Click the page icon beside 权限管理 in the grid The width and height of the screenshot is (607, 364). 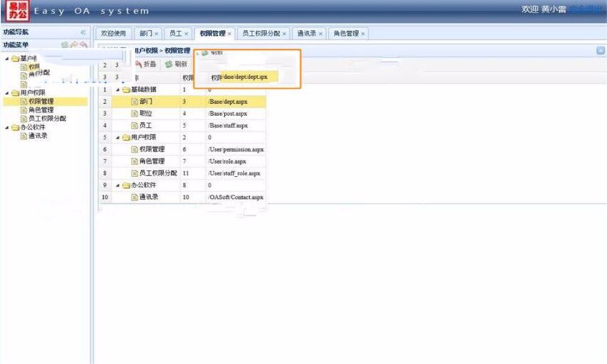point(135,150)
